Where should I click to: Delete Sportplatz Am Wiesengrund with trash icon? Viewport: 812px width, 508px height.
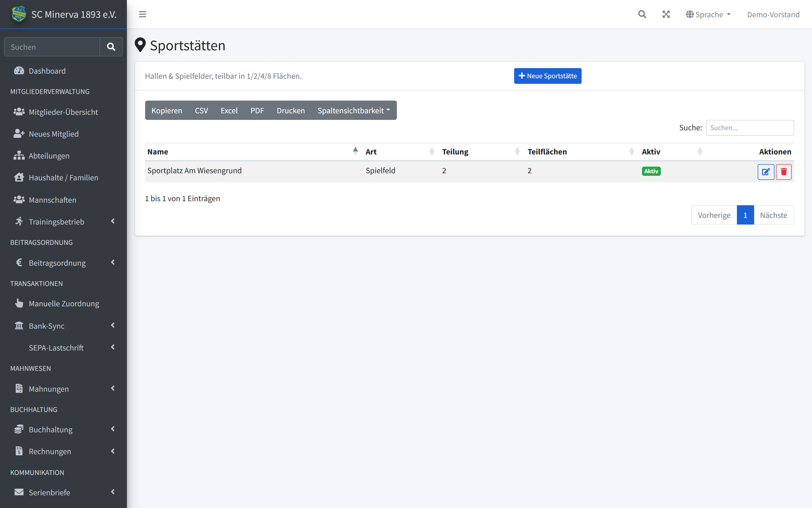(x=784, y=172)
